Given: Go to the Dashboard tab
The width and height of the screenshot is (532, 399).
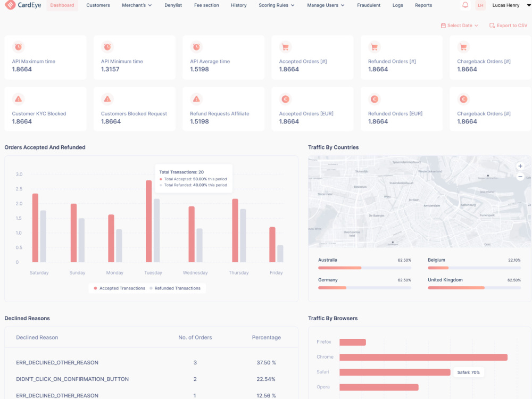Looking at the screenshot, I should [x=62, y=5].
